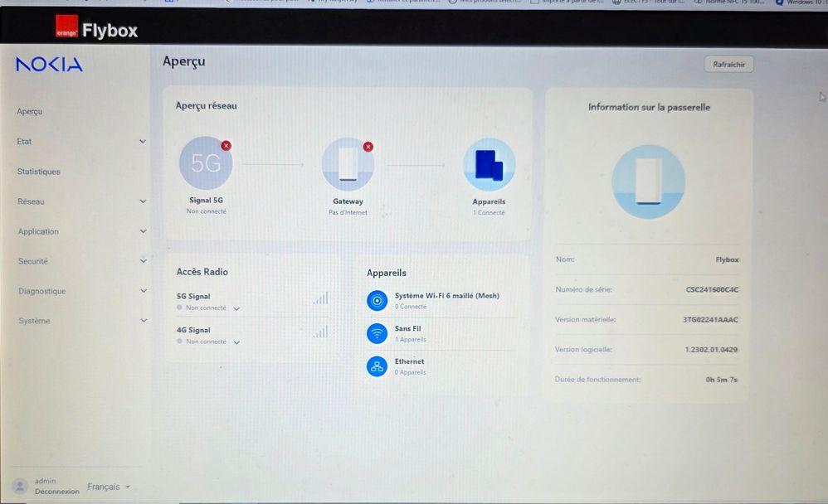Select the Appareils devices icon
The image size is (828, 504).
coord(489,165)
